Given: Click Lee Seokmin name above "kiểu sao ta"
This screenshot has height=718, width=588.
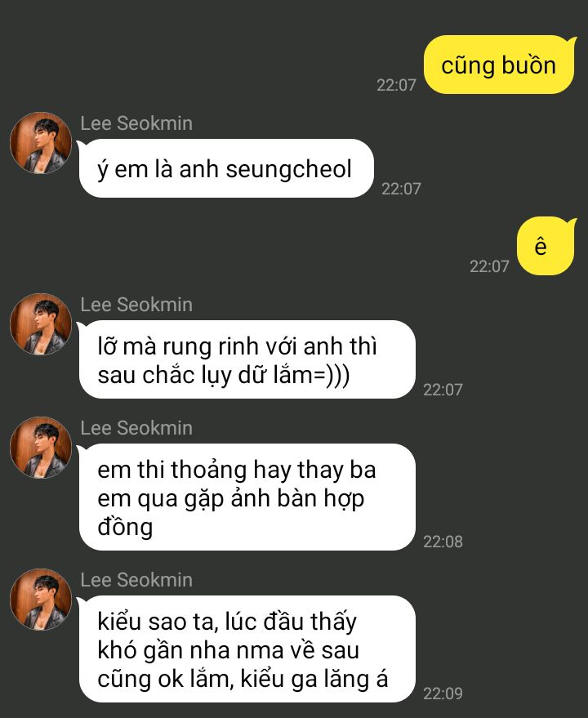Looking at the screenshot, I should click(136, 580).
